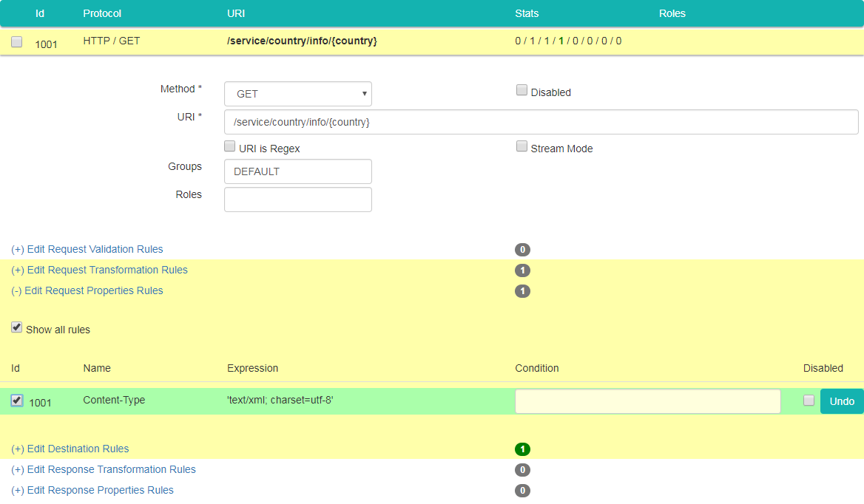Enable the Stream Mode checkbox
Viewport: 864px width, 504px height.
coord(522,147)
